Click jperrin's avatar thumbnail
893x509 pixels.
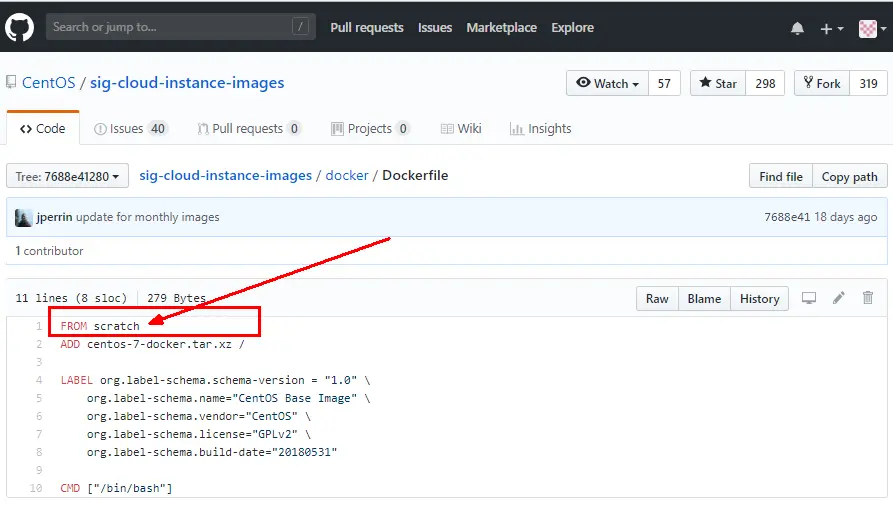[23, 217]
